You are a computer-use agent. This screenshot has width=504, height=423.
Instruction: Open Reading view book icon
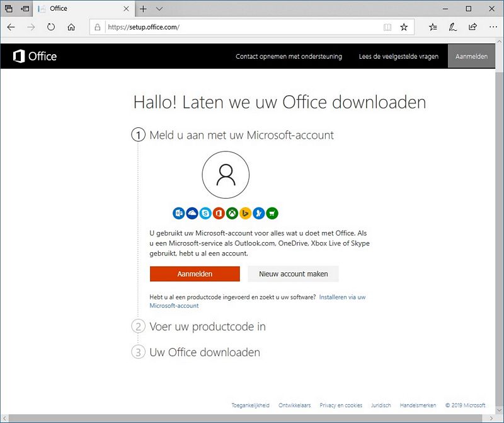pos(387,27)
